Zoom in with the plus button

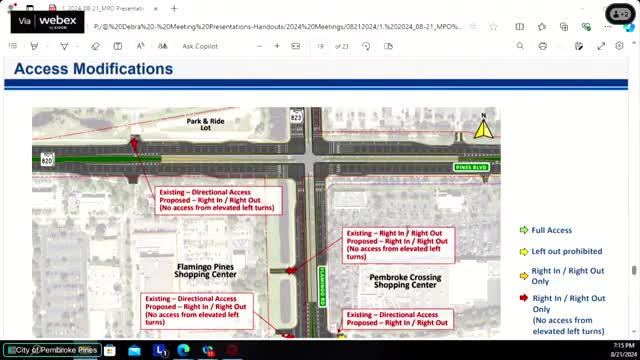(x=277, y=46)
